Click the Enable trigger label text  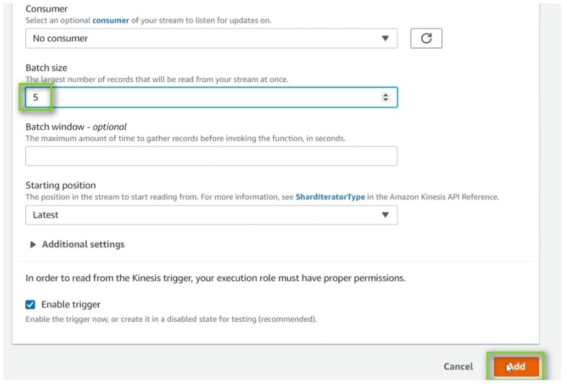click(x=71, y=305)
